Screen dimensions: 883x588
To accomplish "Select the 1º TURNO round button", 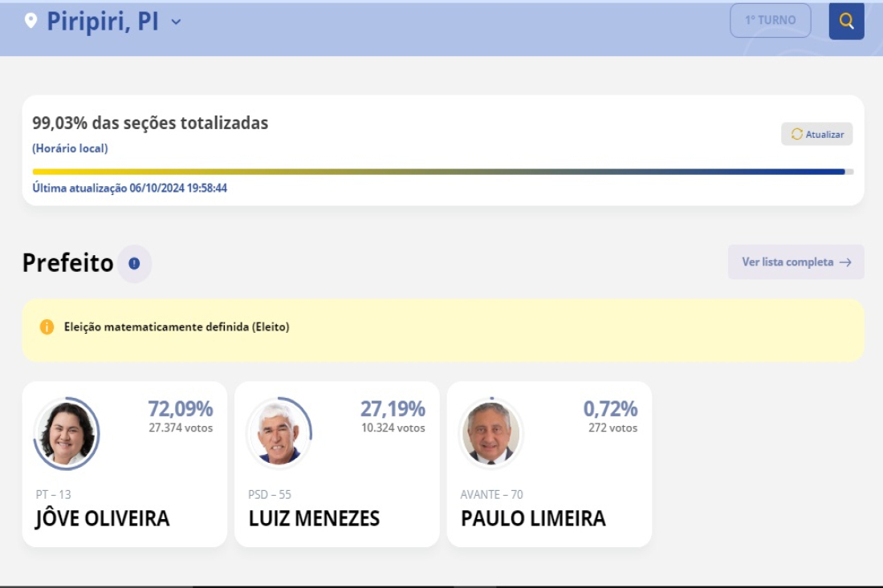I will [x=771, y=20].
